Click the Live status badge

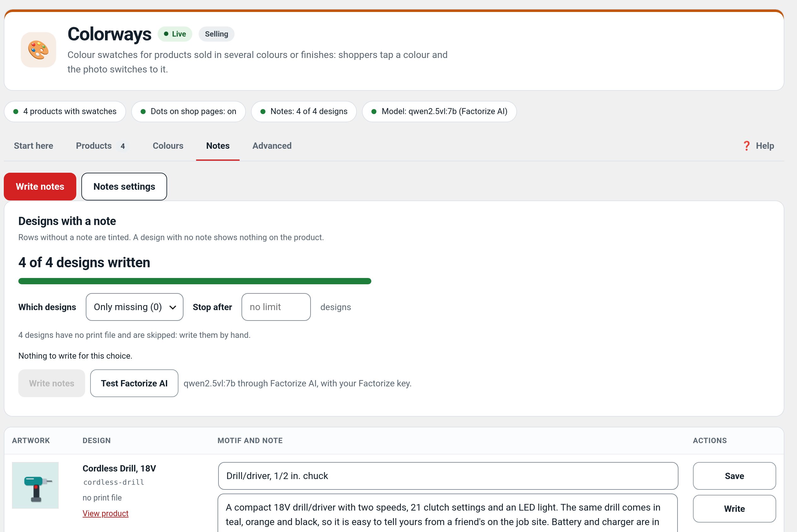[x=175, y=34]
